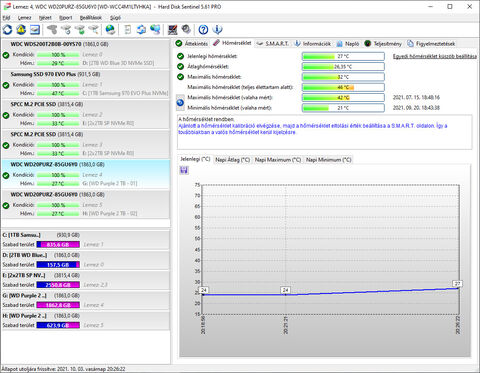This screenshot has height=373, width=480.
Task: Select disk Samsung SSD 970 EVO Plus
Action: click(85, 84)
